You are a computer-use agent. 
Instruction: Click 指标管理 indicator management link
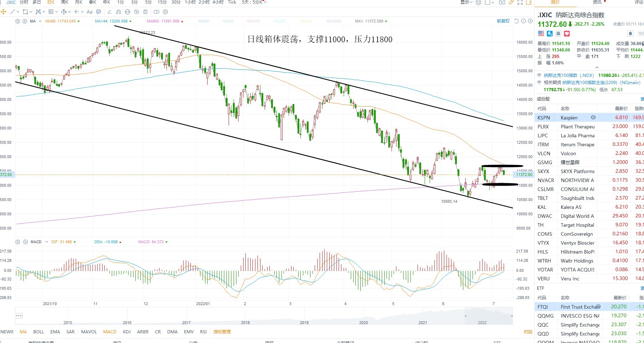tap(222, 332)
